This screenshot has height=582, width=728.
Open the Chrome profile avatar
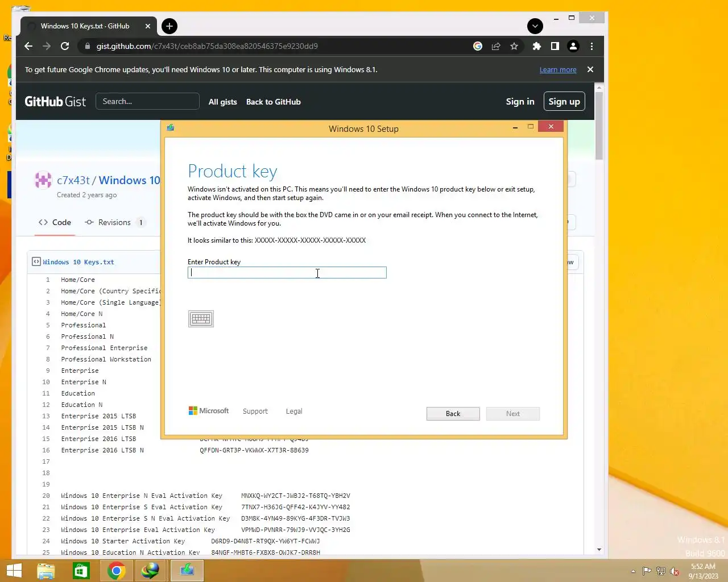(573, 46)
